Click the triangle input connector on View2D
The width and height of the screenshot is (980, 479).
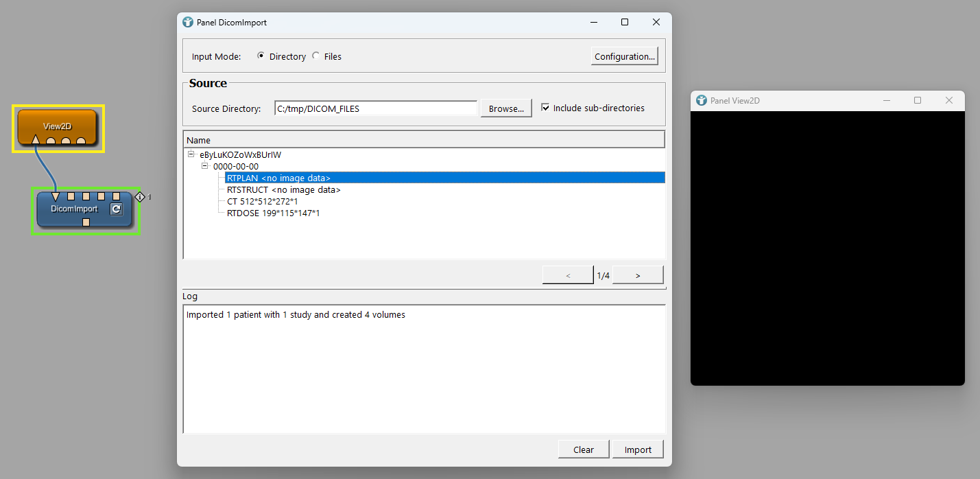(36, 141)
